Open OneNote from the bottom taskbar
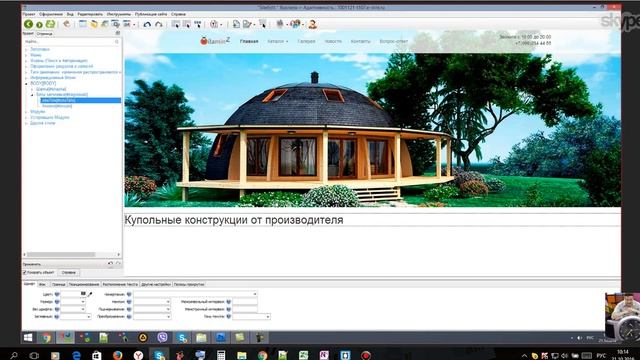The image size is (640, 360). pos(324,355)
